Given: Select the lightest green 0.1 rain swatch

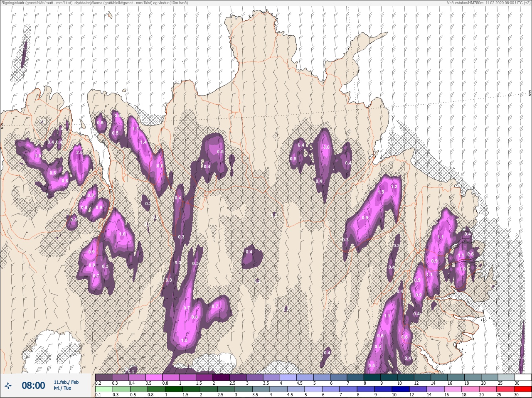Looking at the screenshot, I should [x=103, y=389].
